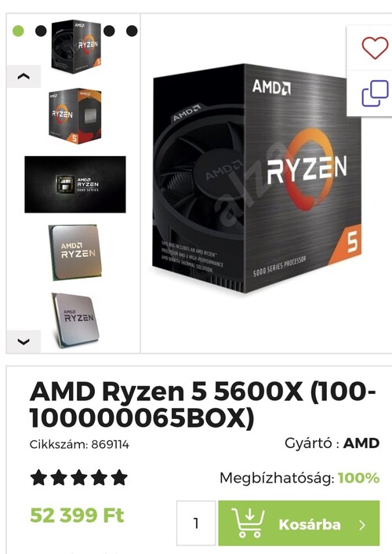Show more thumbnails with down chevron
Viewport: 392px width, 554px height.
click(x=24, y=341)
